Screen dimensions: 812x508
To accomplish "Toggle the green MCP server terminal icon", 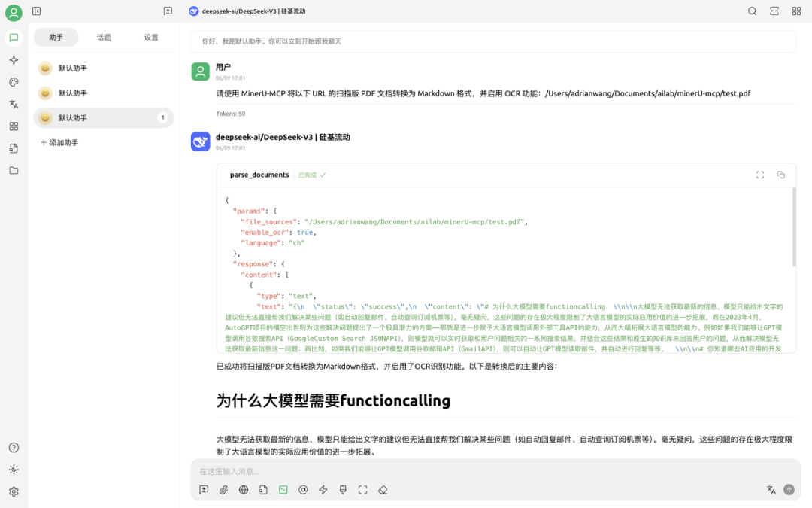I will 283,490.
